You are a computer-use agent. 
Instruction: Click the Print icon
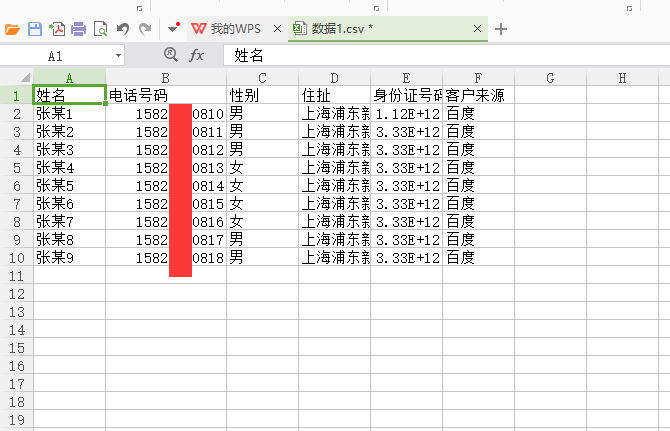coord(78,29)
